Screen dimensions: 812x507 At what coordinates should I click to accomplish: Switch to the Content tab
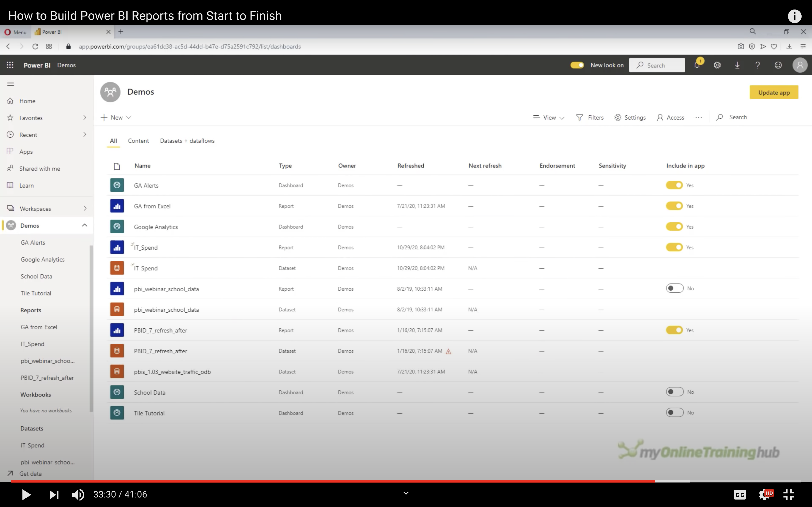point(138,141)
